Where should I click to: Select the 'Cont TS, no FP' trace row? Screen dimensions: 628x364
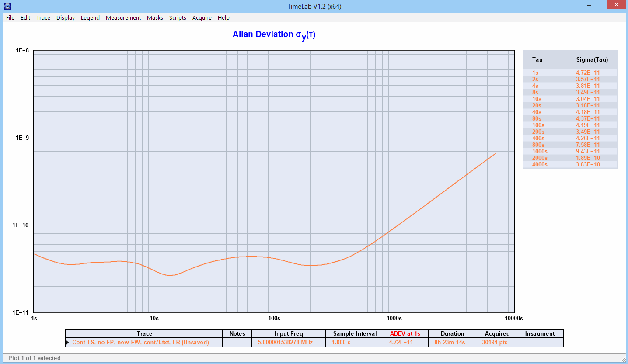click(x=314, y=342)
